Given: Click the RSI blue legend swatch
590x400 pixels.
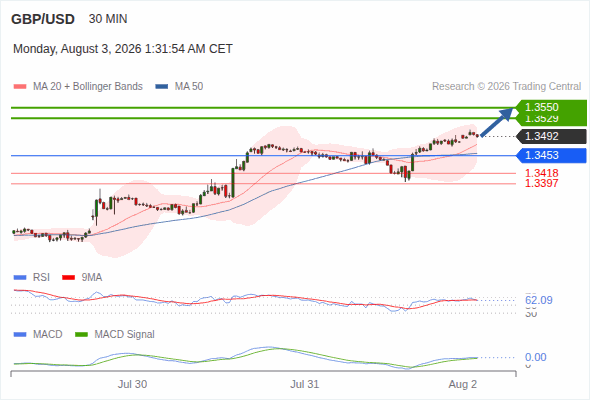Looking at the screenshot, I should [20, 278].
